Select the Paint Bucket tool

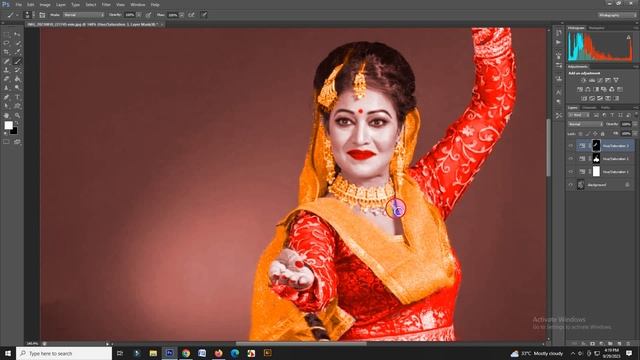(x=17, y=79)
